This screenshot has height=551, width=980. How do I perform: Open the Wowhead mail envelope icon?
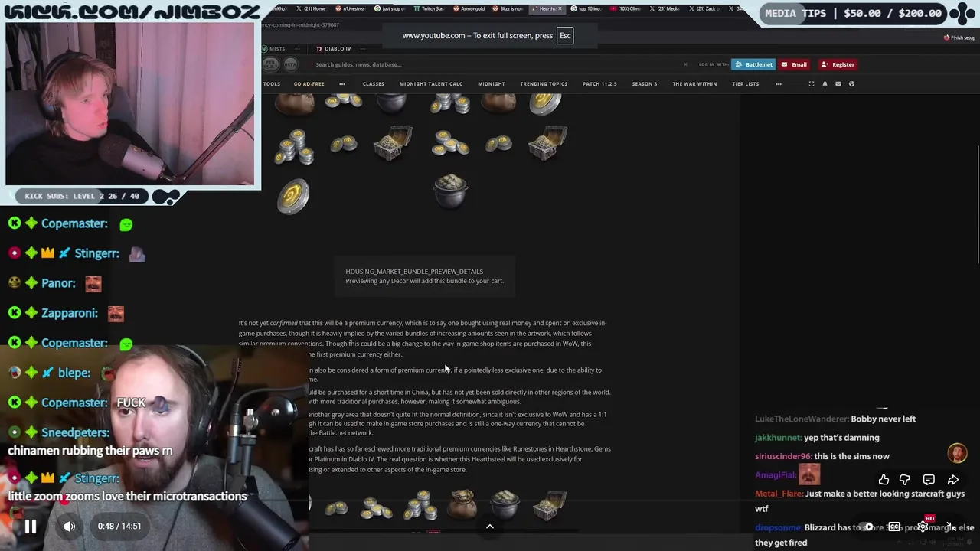point(838,84)
